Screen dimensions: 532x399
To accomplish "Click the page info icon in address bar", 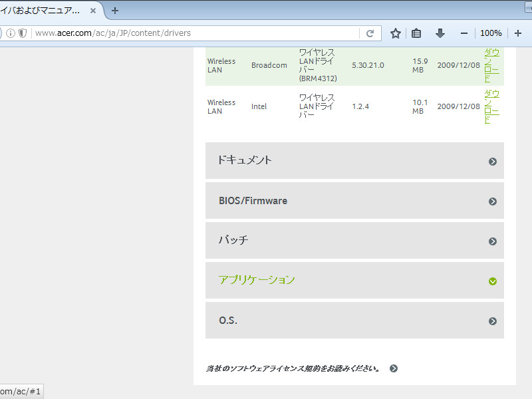I will pos(12,32).
